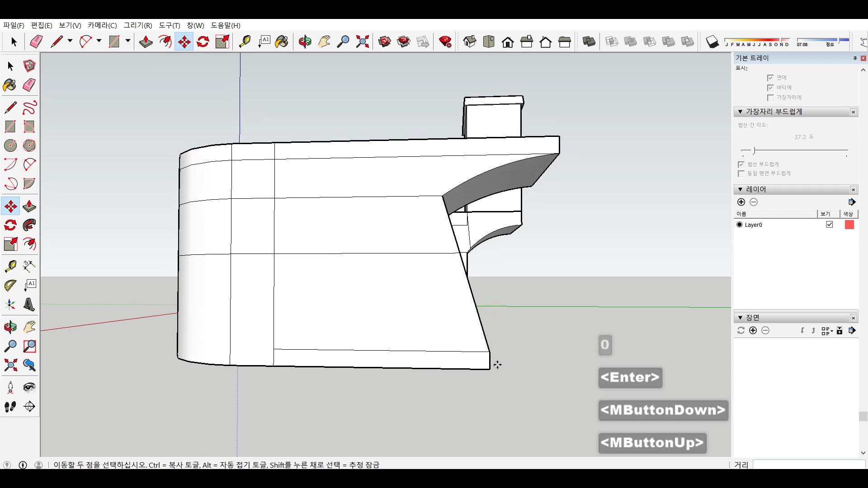The image size is (868, 488).
Task: Collapse the 가장자리 부드럽게 panel
Action: pyautogui.click(x=740, y=112)
